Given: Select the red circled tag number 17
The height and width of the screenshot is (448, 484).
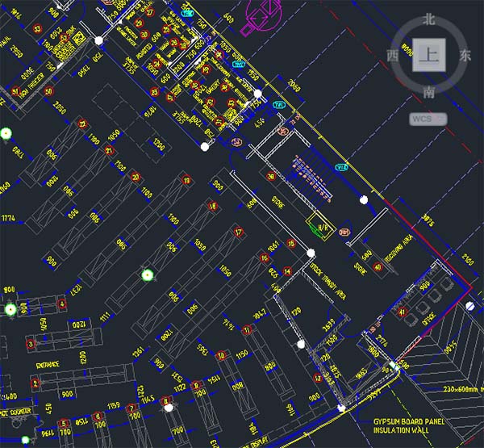Looking at the screenshot, I should 238,232.
